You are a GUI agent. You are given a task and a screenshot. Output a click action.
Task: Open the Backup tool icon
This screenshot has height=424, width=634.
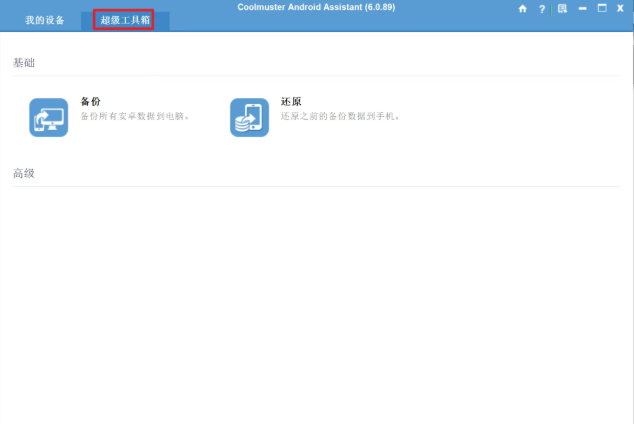coord(49,117)
